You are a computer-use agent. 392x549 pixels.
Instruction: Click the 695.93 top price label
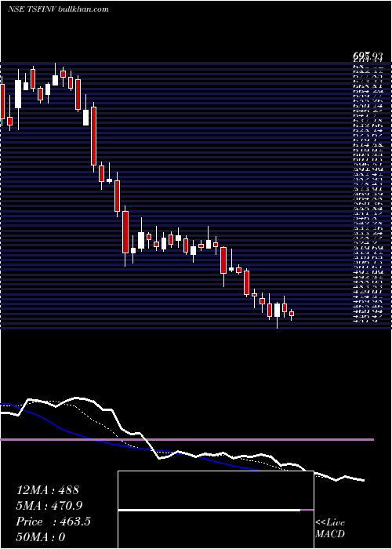368,56
